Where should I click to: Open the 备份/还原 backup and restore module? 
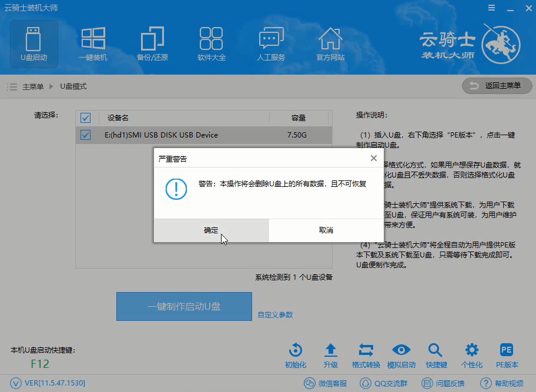click(152, 44)
